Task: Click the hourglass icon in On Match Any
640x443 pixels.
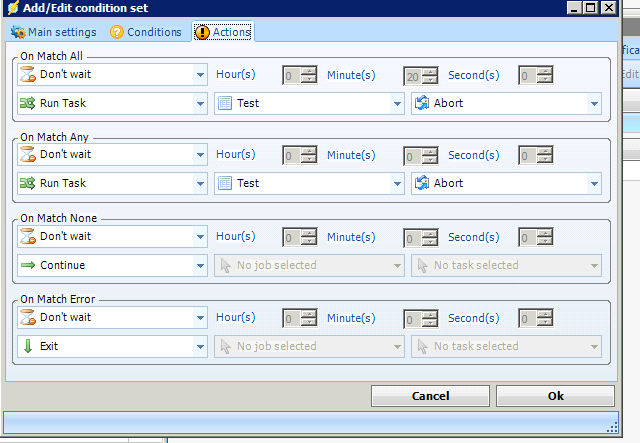Action: (x=27, y=155)
